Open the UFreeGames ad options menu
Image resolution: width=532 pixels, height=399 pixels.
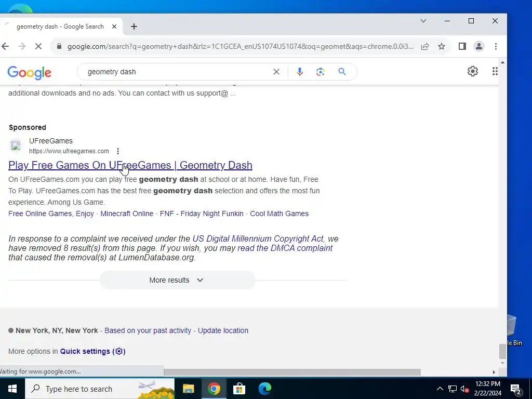point(118,151)
